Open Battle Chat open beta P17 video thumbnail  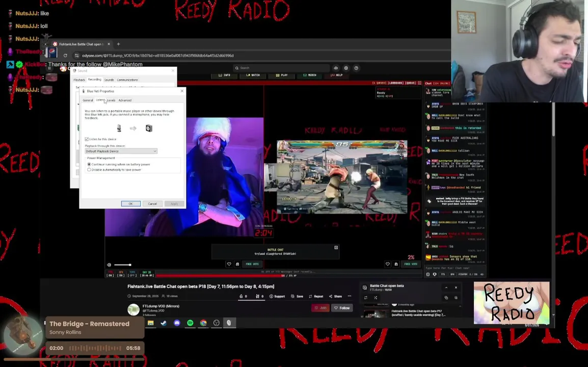pos(376,313)
